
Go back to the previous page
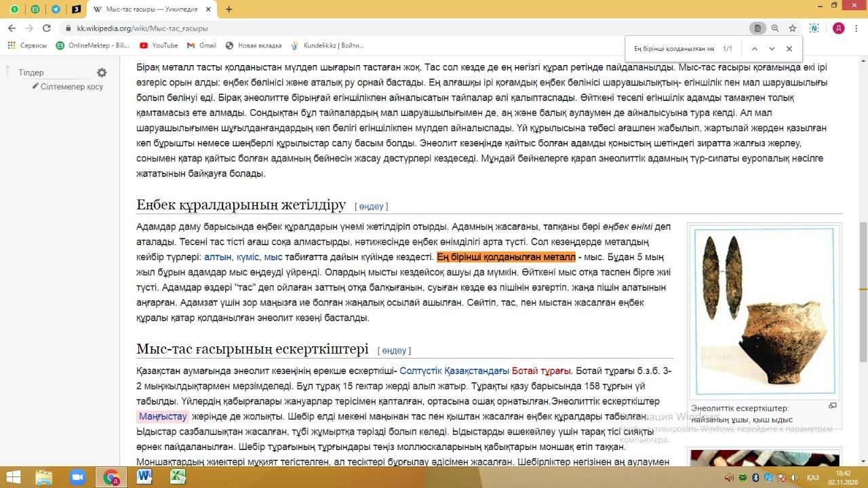coord(12,28)
